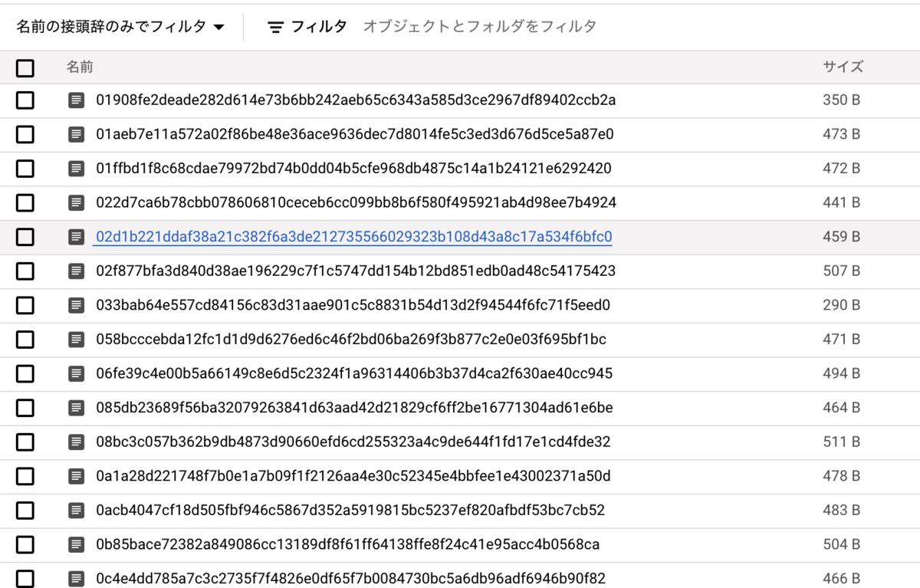
Task: Click the file icon of 0b85bace72382
Action: (x=76, y=544)
